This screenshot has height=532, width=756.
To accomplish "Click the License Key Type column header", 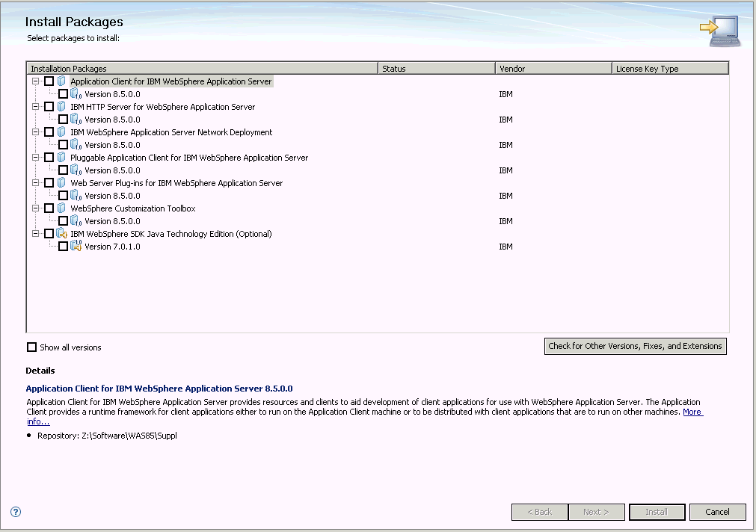I will click(670, 69).
